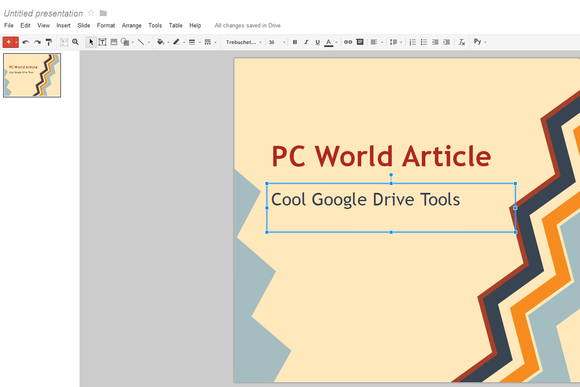The height and width of the screenshot is (387, 580).
Task: Click the insert link icon
Action: [x=348, y=42]
